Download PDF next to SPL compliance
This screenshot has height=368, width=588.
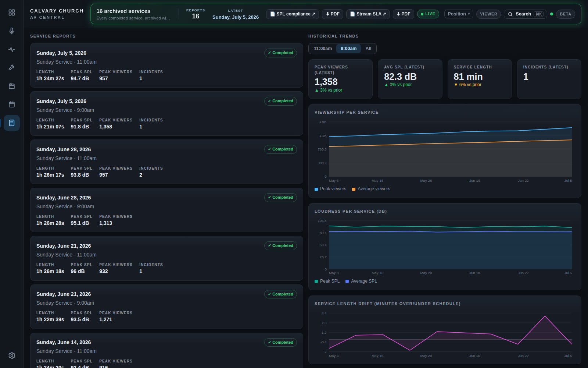coord(333,14)
